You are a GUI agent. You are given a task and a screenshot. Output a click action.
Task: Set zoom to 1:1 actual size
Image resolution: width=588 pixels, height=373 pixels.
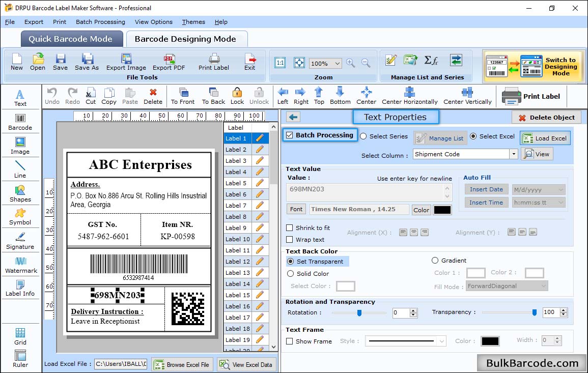pos(280,63)
